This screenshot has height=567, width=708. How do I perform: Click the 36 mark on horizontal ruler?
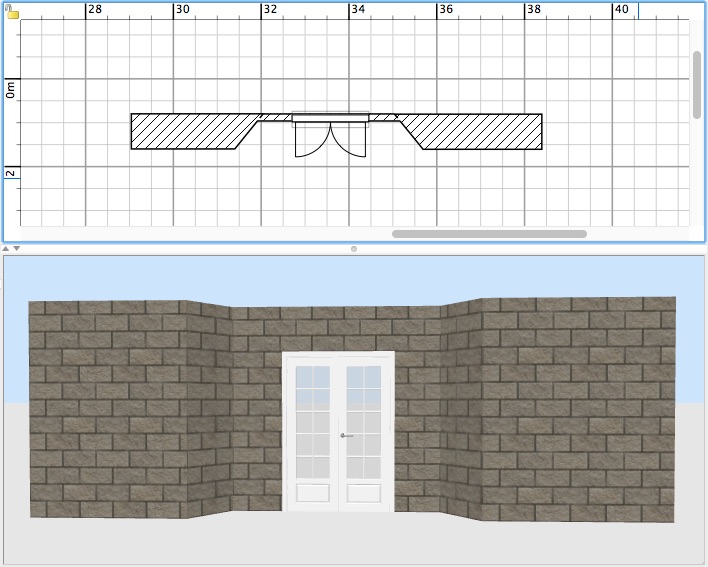pos(446,10)
